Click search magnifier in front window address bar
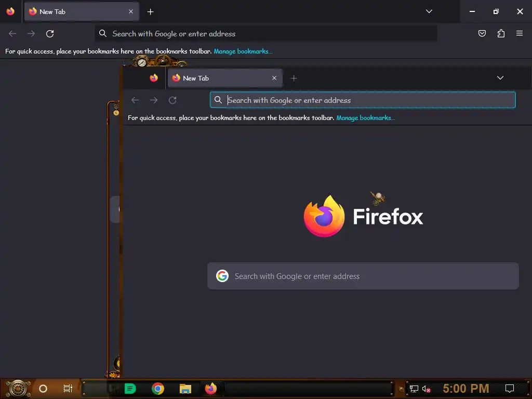 (x=218, y=100)
